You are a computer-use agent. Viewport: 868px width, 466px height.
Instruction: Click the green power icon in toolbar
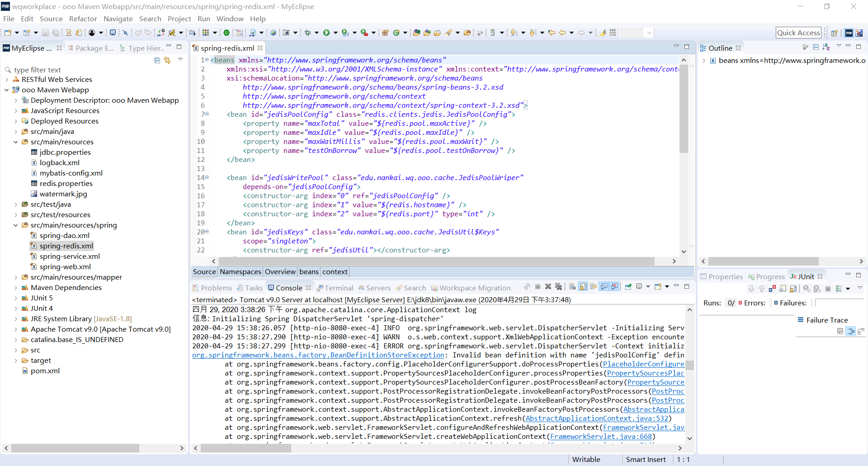pyautogui.click(x=226, y=33)
